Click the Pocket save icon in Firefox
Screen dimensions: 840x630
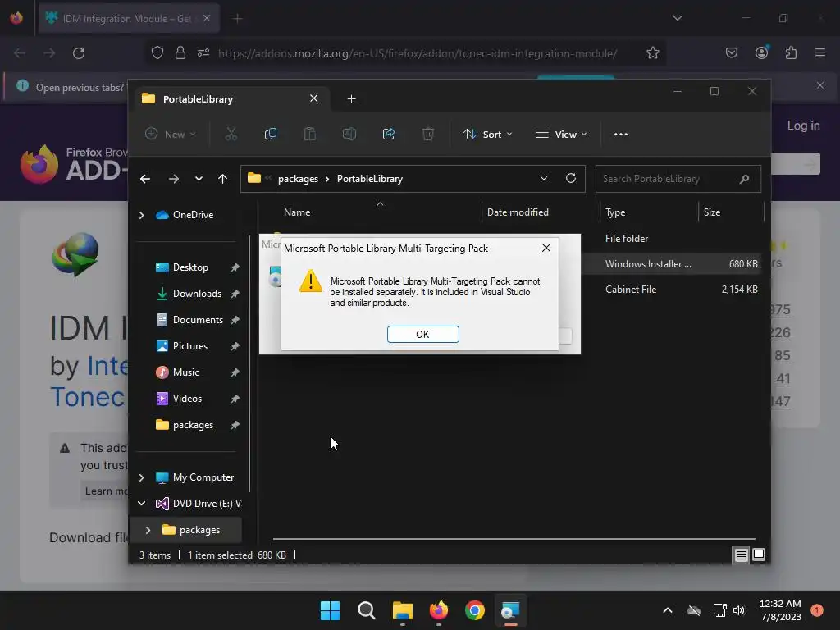click(x=731, y=53)
